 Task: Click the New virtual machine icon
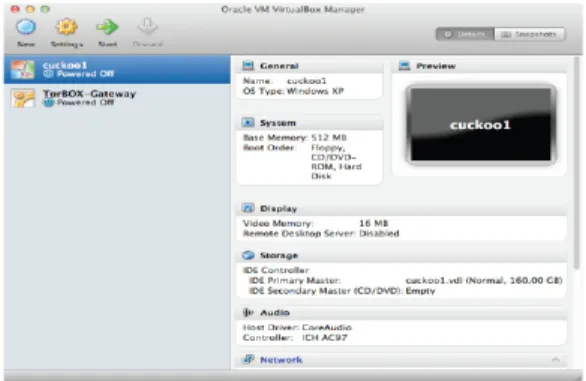tap(26, 27)
